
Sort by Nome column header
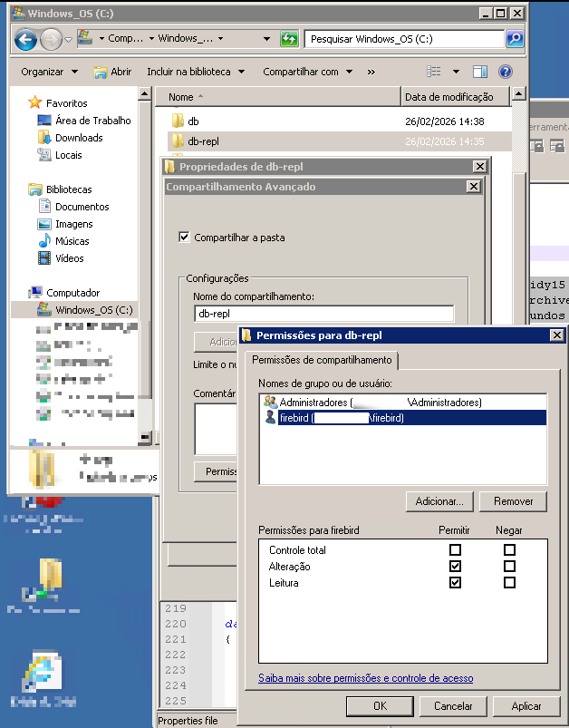[277, 97]
